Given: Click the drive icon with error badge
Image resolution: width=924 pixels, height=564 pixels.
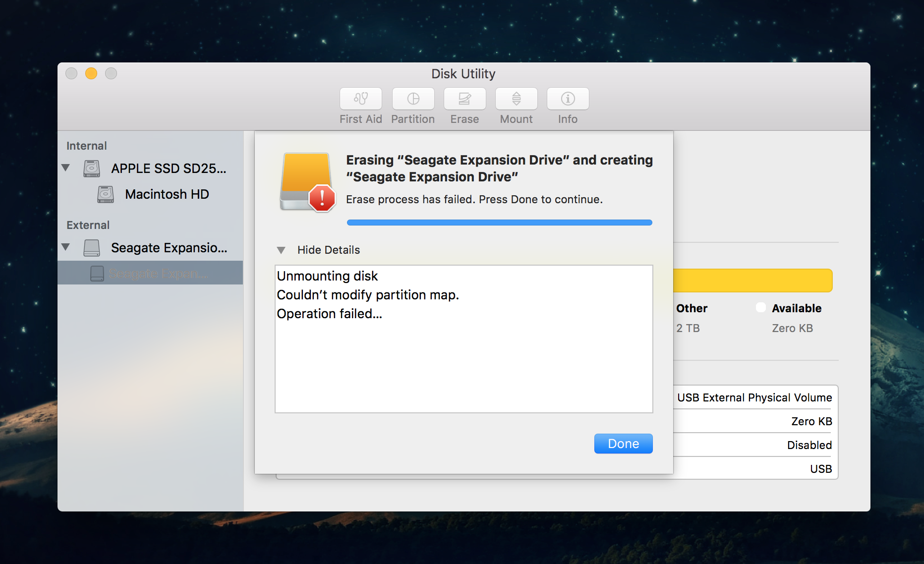Looking at the screenshot, I should click(x=307, y=182).
